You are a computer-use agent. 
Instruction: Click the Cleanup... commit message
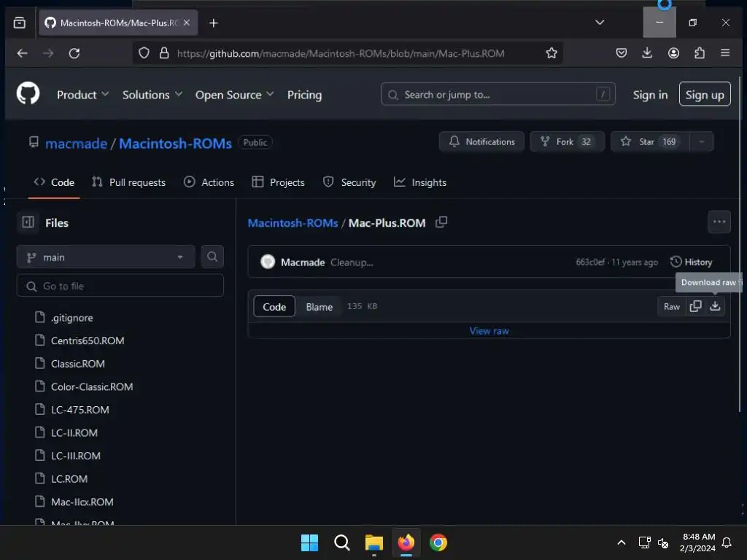coord(352,262)
